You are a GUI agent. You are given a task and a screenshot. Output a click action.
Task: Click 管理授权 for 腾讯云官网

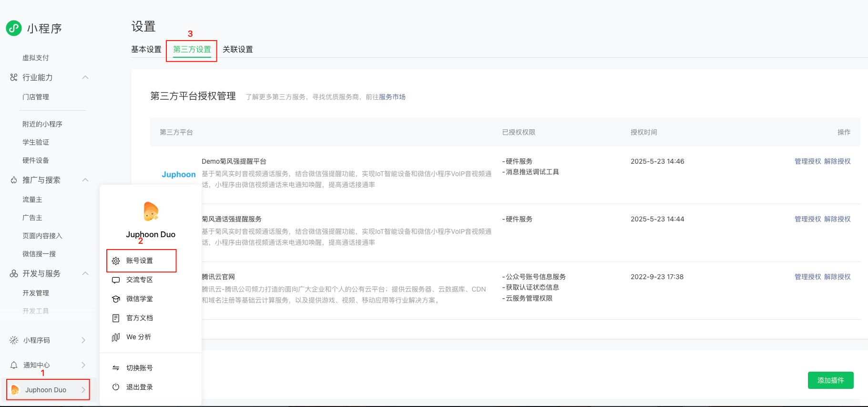tap(808, 277)
